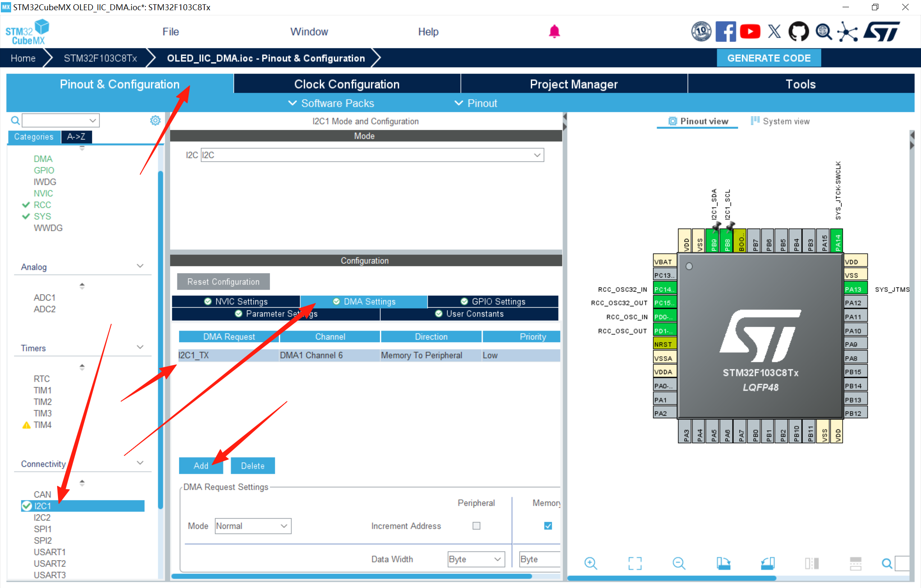
Task: Open STM32CubeMX YouTube channel
Action: 750,31
